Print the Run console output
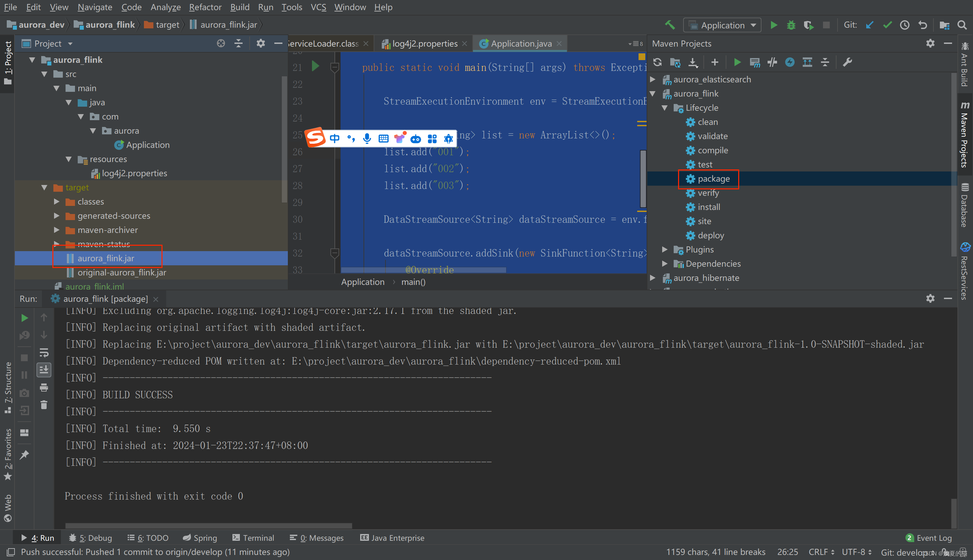973x560 pixels. [44, 387]
